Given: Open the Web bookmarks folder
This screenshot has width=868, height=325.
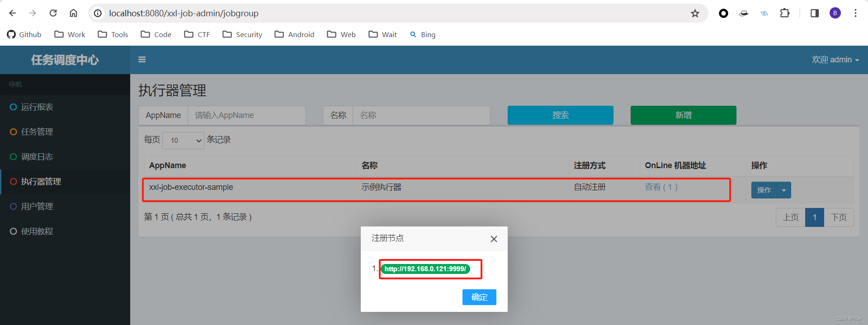Looking at the screenshot, I should 341,34.
